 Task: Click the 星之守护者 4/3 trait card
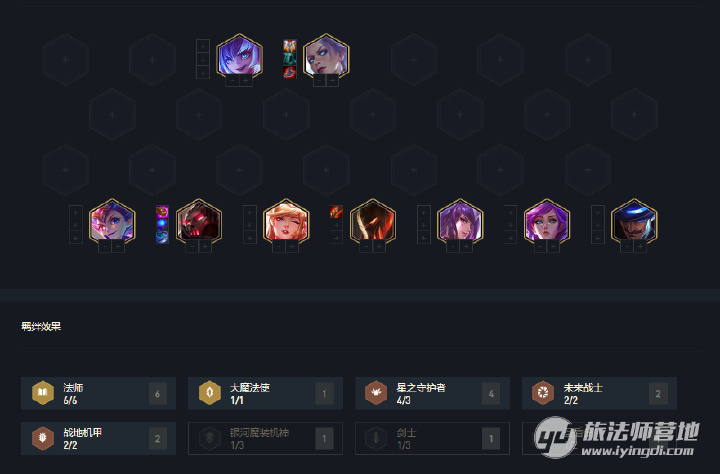coord(433,393)
